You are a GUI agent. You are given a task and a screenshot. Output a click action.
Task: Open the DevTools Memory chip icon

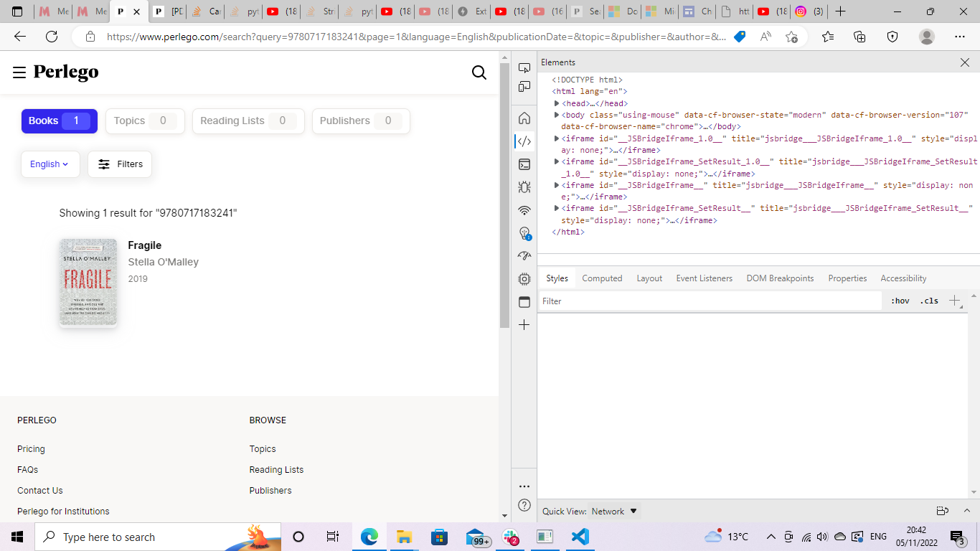tap(524, 279)
